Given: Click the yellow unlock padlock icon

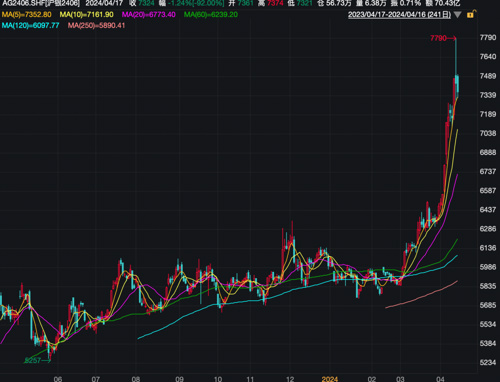Looking at the screenshot, I should 471,14.
